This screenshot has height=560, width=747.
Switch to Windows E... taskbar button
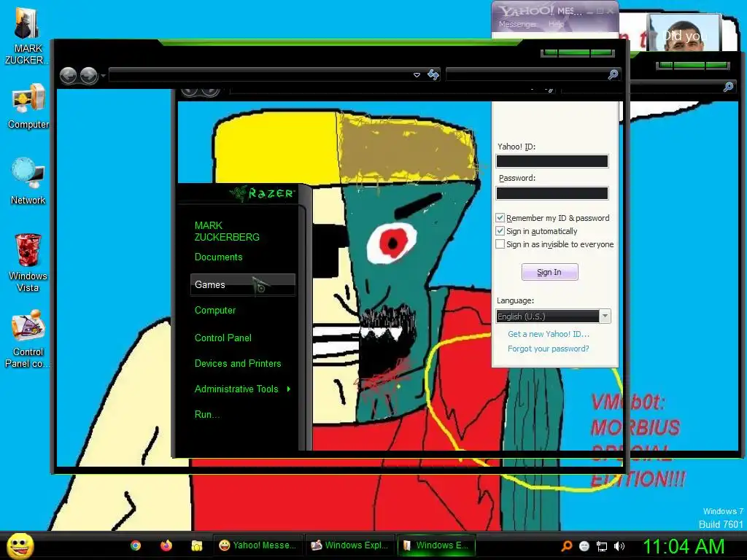tap(436, 545)
